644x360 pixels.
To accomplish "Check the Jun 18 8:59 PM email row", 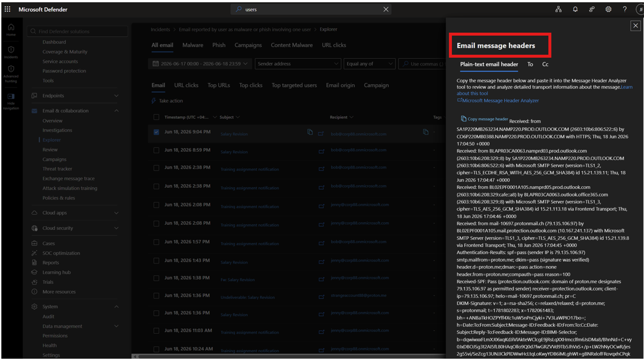I will point(156,150).
